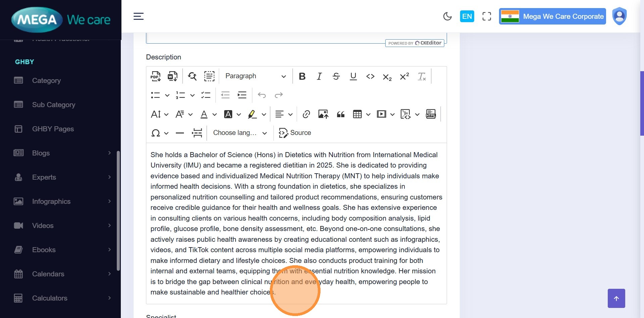The width and height of the screenshot is (644, 318).
Task: Click the insert image icon
Action: coord(323,115)
